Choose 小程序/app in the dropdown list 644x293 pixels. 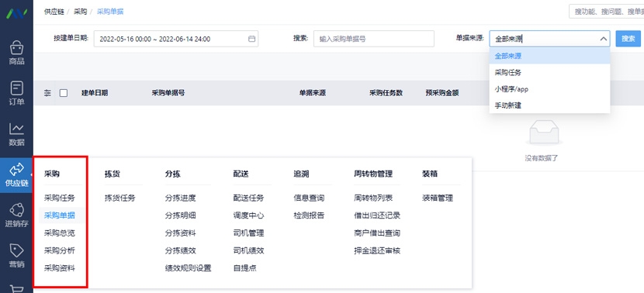[549, 89]
